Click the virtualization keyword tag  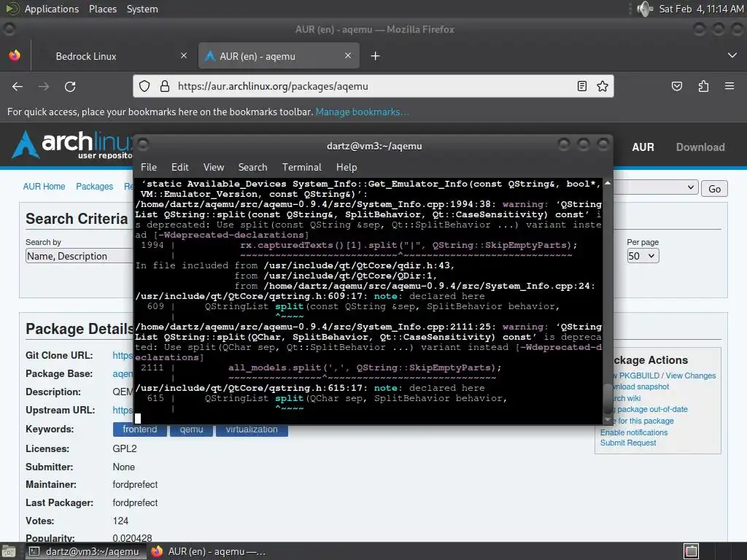coord(252,429)
